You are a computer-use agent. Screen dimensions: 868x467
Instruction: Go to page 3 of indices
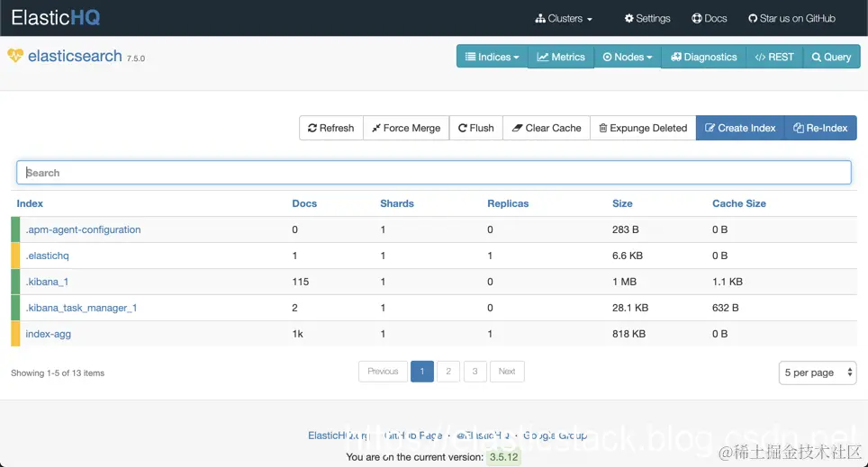[475, 372]
